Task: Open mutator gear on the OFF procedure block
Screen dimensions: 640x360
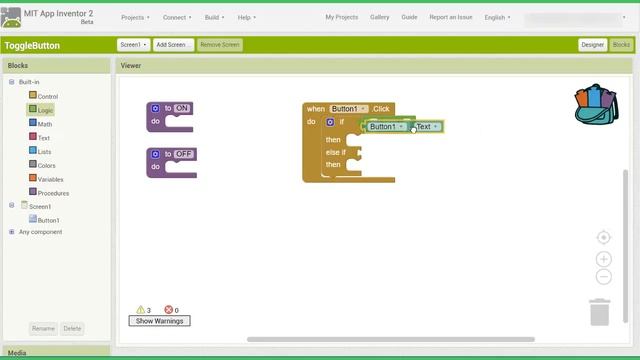Action: (x=155, y=154)
